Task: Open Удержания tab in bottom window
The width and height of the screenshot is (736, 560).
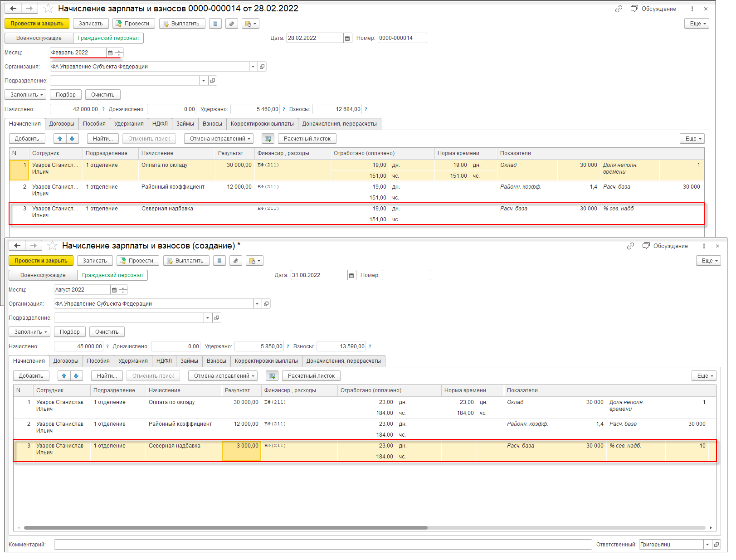Action: 133,361
